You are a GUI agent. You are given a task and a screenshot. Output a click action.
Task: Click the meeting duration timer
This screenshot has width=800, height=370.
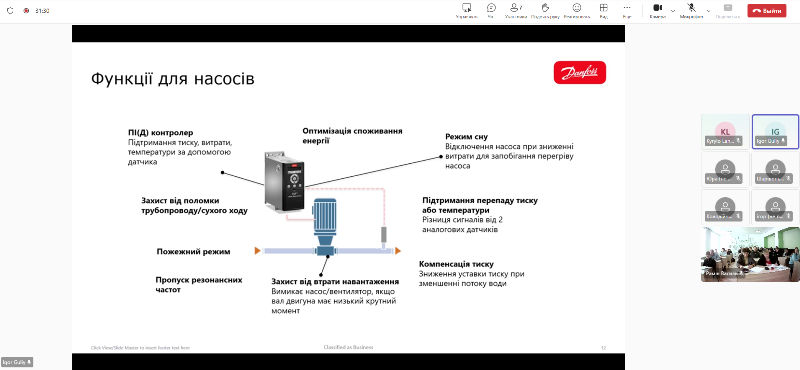(x=42, y=11)
